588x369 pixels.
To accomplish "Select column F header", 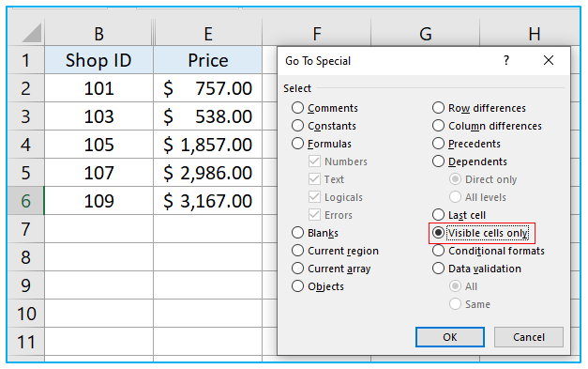I will (x=317, y=33).
